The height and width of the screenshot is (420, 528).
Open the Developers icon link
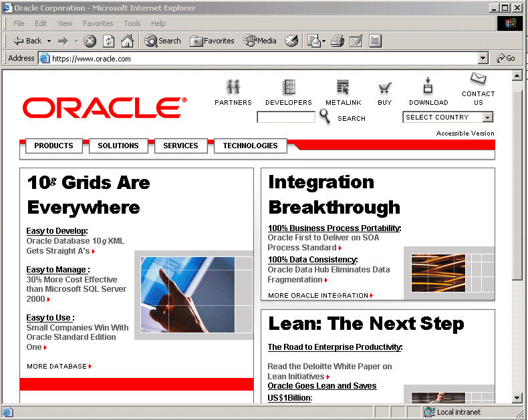tap(289, 87)
